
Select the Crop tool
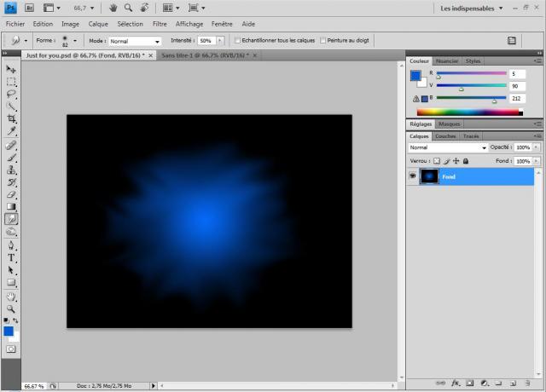coord(11,118)
